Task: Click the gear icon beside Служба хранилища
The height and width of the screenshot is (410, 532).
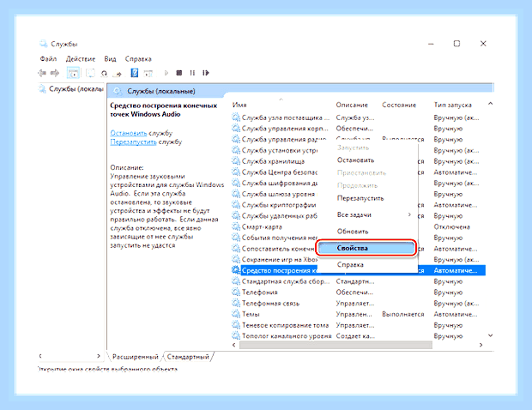Action: (x=236, y=161)
